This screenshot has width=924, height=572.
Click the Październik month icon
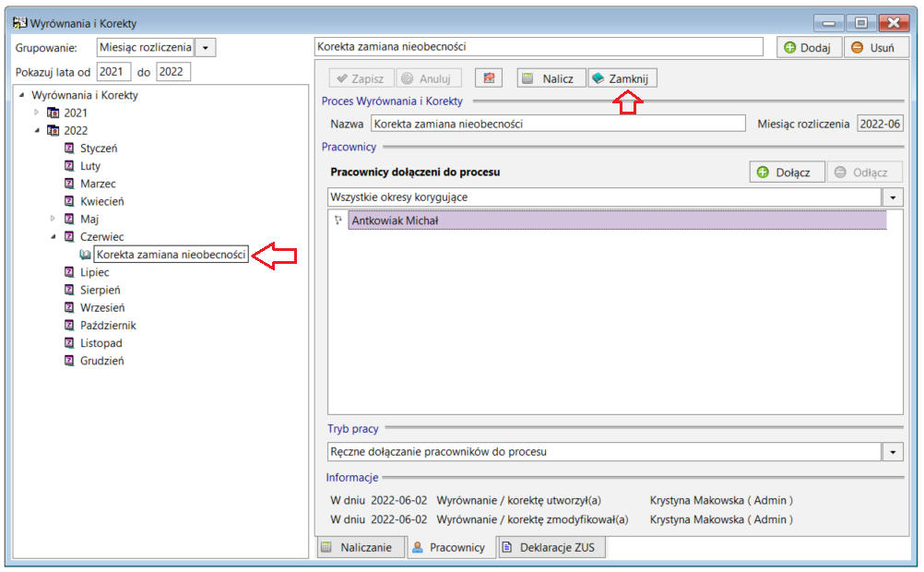point(69,325)
